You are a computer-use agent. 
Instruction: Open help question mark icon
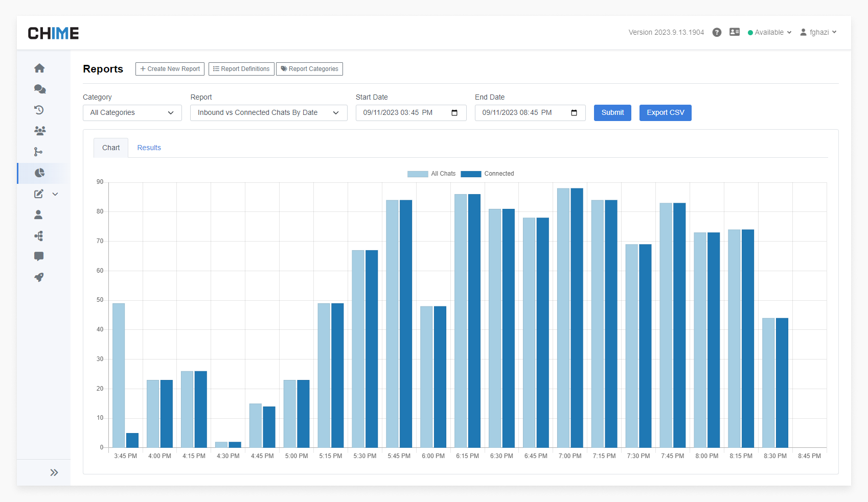click(x=717, y=32)
